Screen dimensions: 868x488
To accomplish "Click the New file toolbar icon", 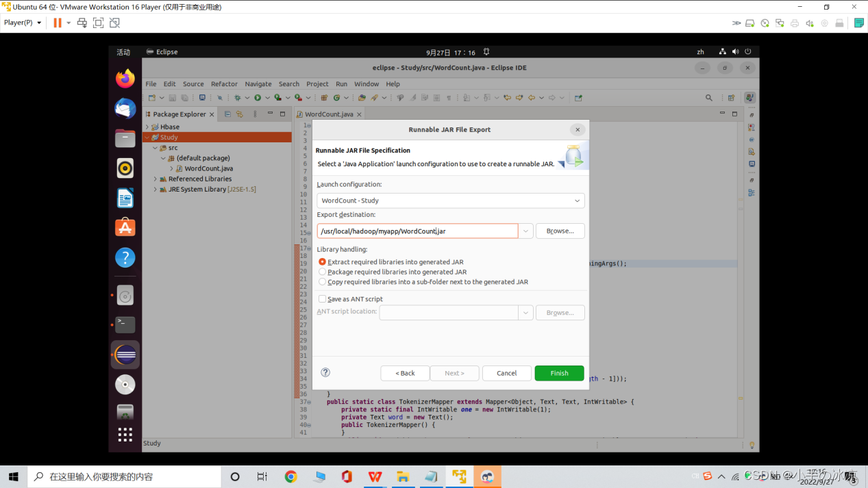I will point(151,98).
